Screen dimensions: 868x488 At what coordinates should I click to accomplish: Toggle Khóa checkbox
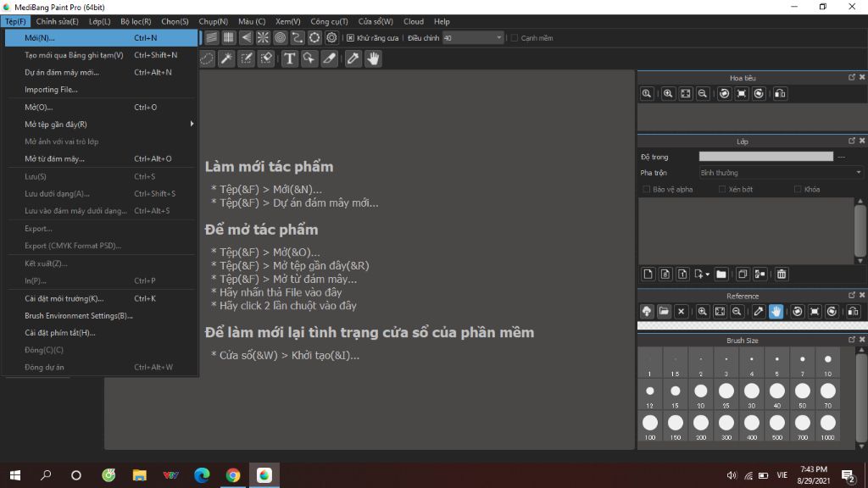798,189
